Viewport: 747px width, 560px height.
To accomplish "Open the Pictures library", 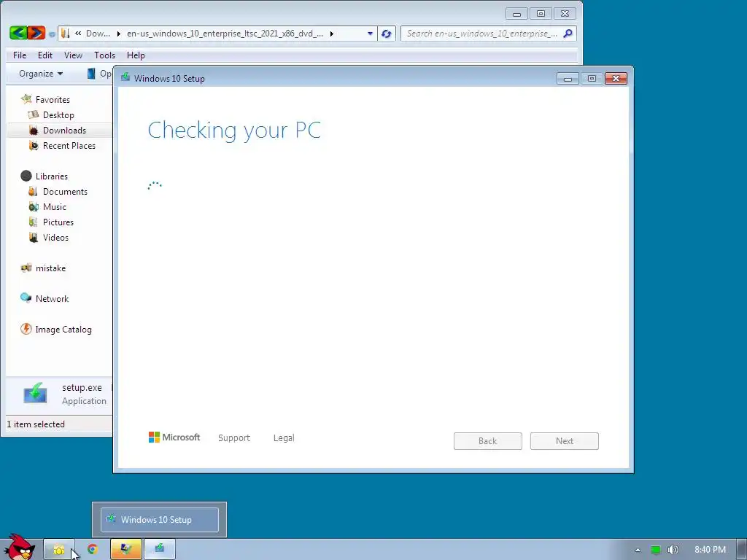I will [x=58, y=222].
